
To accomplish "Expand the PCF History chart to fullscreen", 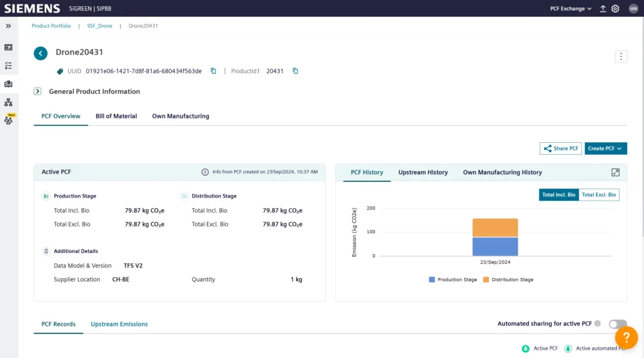I will click(x=615, y=172).
